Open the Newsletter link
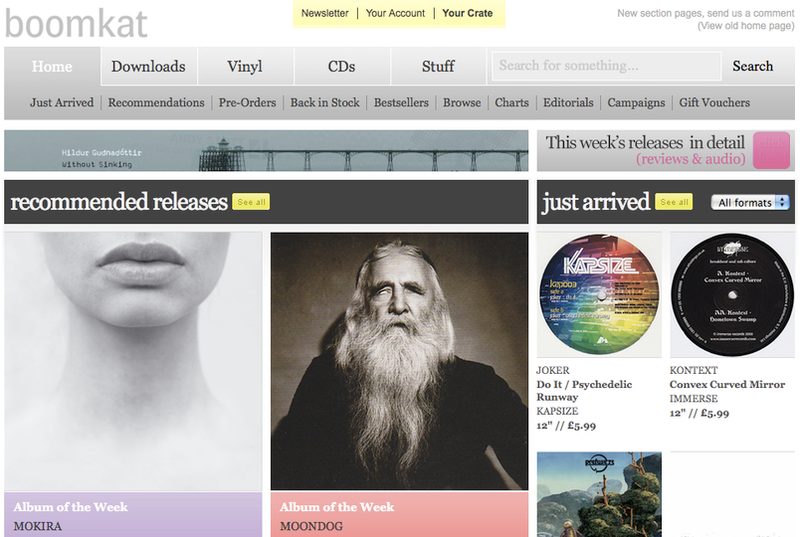The image size is (800, 537). tap(324, 13)
